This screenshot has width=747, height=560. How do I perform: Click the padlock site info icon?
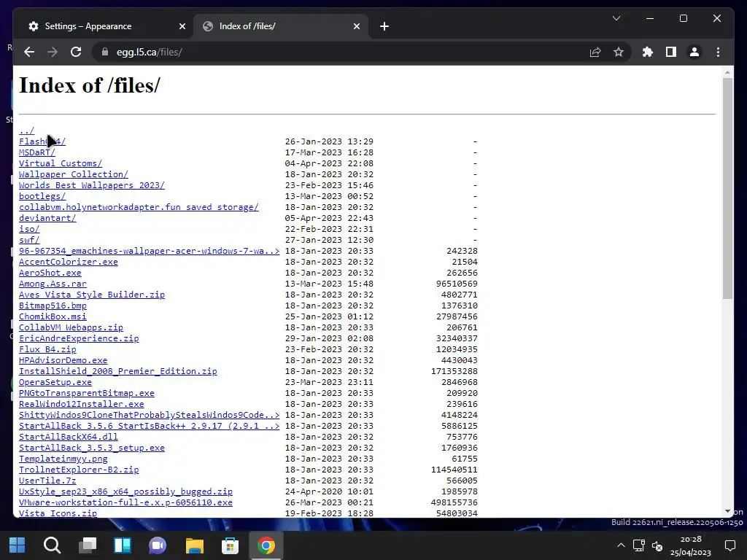105,52
